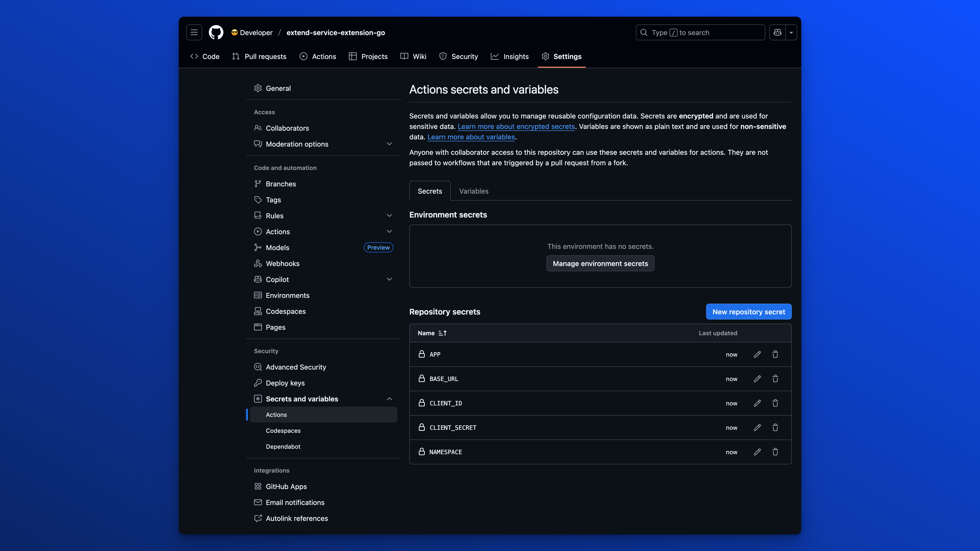Delete the BASE_URL secret trash icon
This screenshot has height=551, width=980.
(x=775, y=379)
